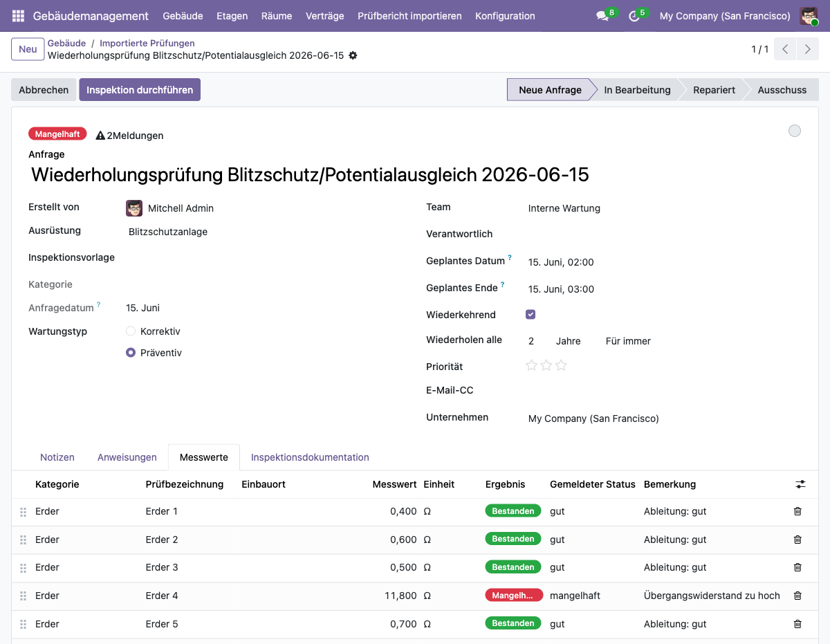This screenshot has width=830, height=644.
Task: Select the Präventiv maintenance type
Action: pyautogui.click(x=131, y=353)
